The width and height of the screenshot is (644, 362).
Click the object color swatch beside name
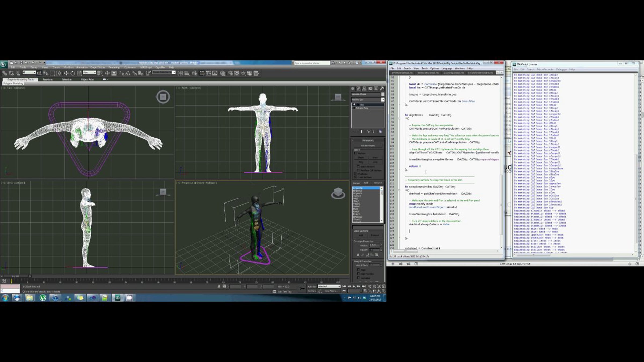click(x=383, y=94)
